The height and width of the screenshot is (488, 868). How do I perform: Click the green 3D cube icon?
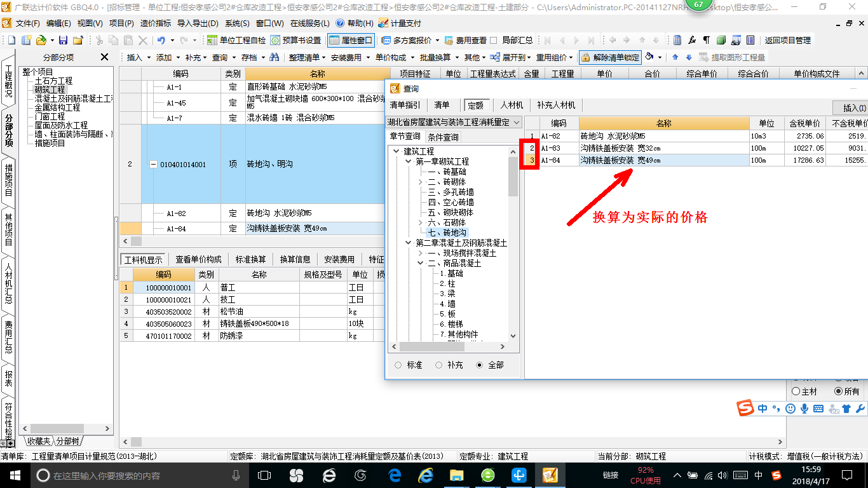pos(721,40)
